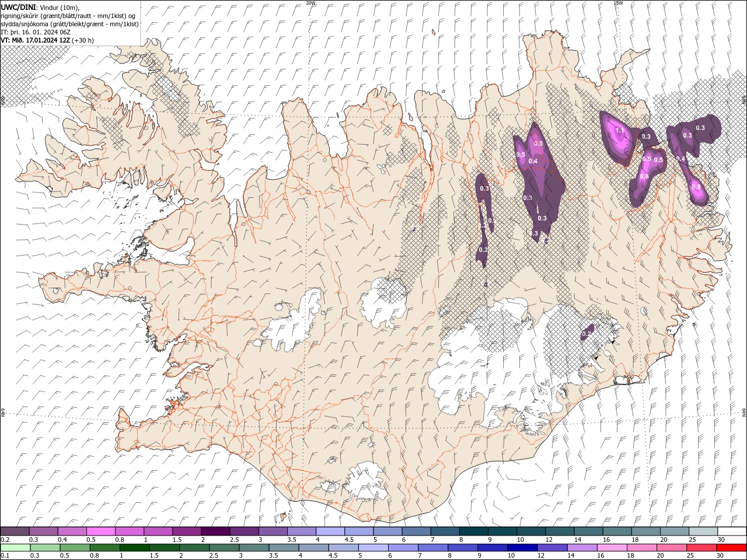Click the 'rigning/skúrir' legend description line
The image size is (747, 560).
[x=68, y=15]
